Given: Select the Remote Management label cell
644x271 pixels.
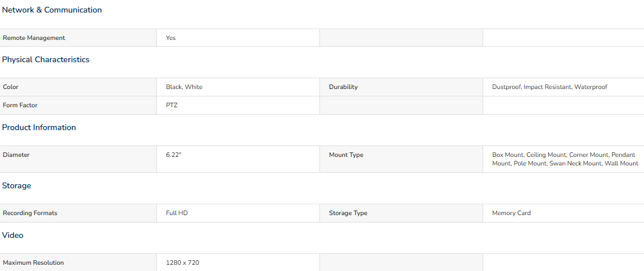Looking at the screenshot, I should pos(78,38).
